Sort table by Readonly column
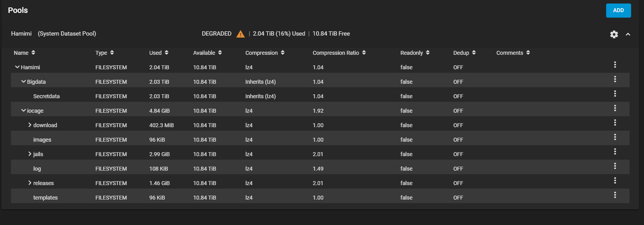Screen dimensions: 644x225 pyautogui.click(x=415, y=53)
